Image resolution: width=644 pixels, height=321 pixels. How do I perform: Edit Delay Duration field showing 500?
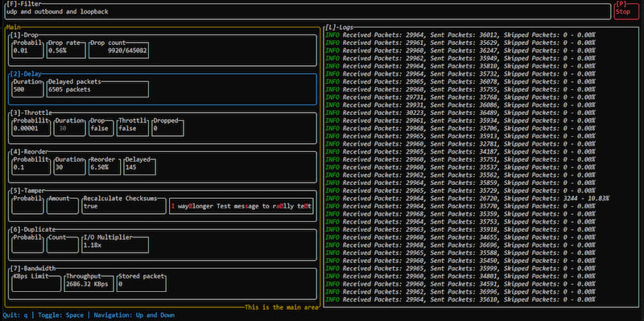[27, 89]
